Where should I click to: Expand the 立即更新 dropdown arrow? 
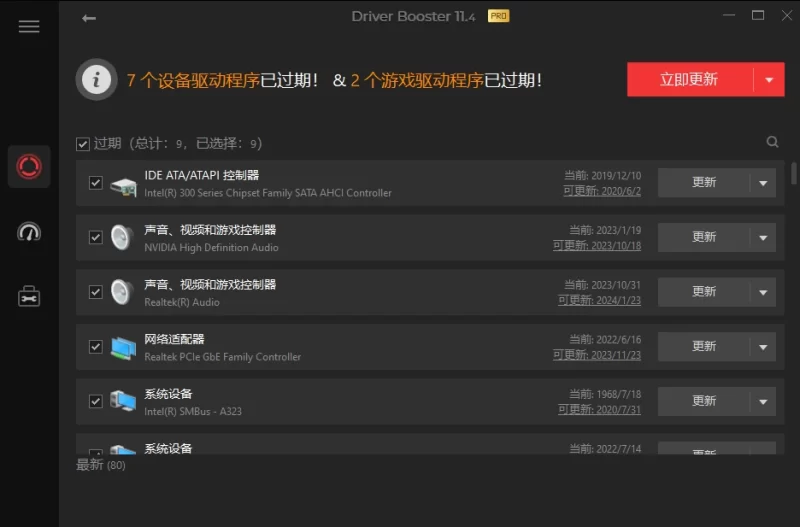point(769,80)
